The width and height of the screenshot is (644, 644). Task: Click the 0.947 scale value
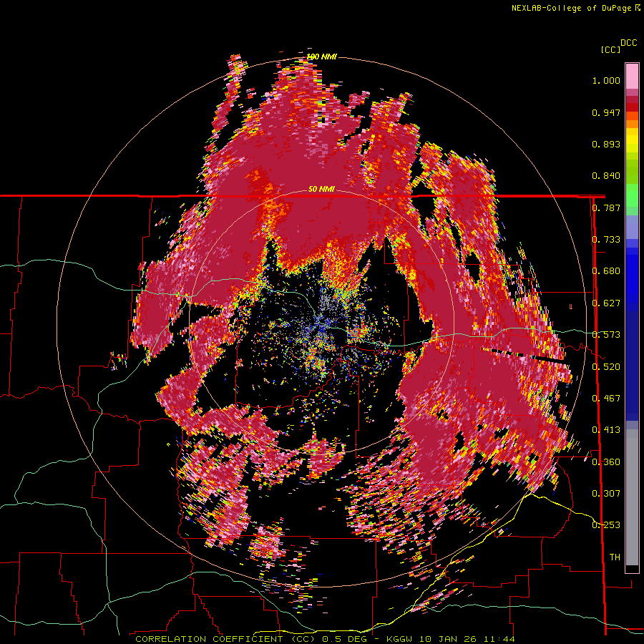pos(606,112)
